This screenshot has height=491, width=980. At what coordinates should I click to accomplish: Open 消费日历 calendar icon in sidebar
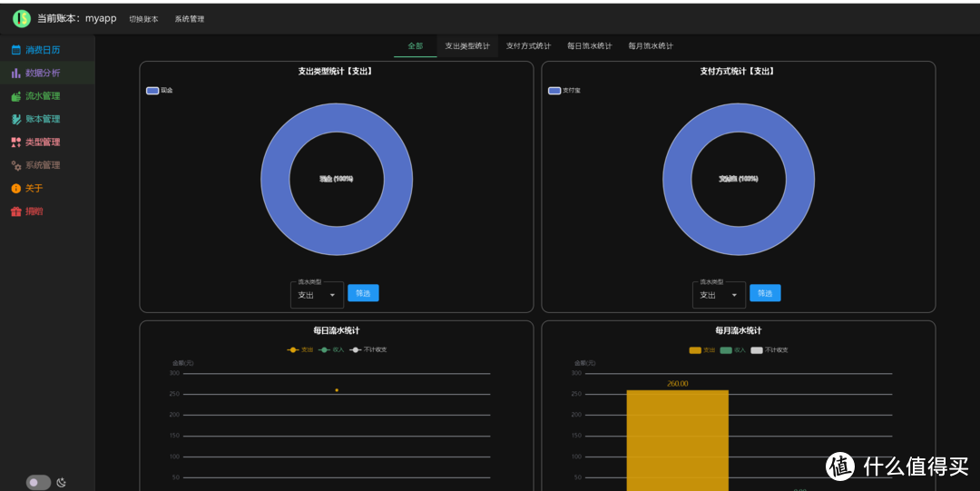[15, 50]
